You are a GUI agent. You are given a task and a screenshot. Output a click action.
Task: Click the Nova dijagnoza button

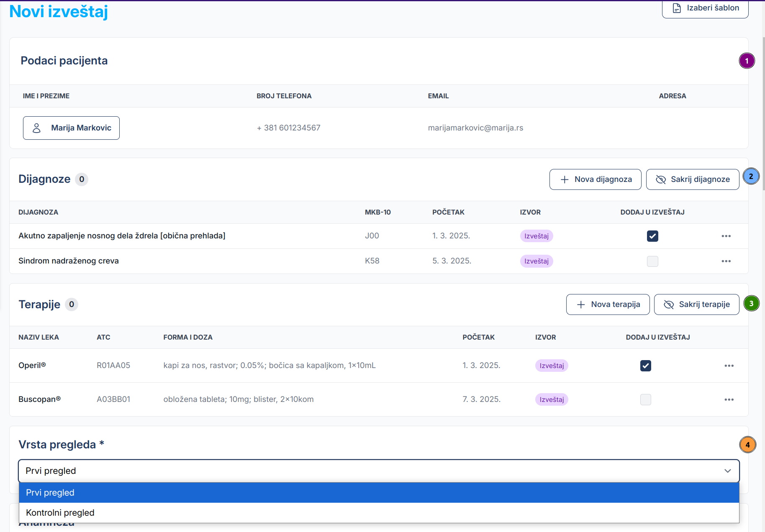click(595, 179)
